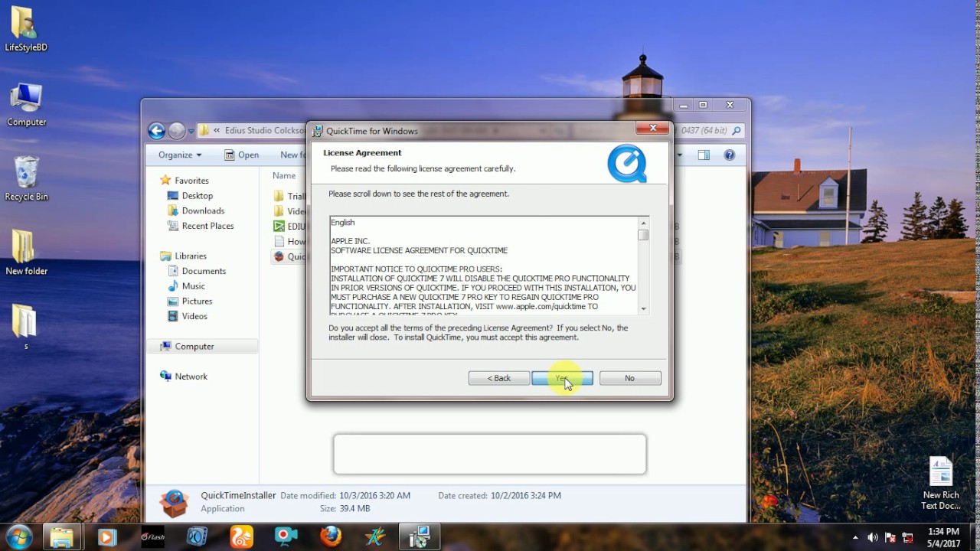This screenshot has width=980, height=551.
Task: Click the license text scrollbar up arrow
Action: [643, 223]
